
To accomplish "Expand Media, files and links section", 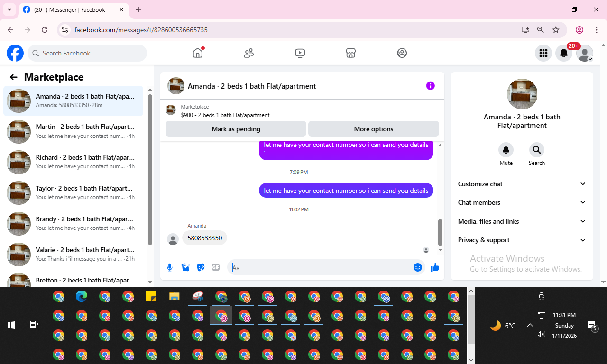I will coord(522,221).
